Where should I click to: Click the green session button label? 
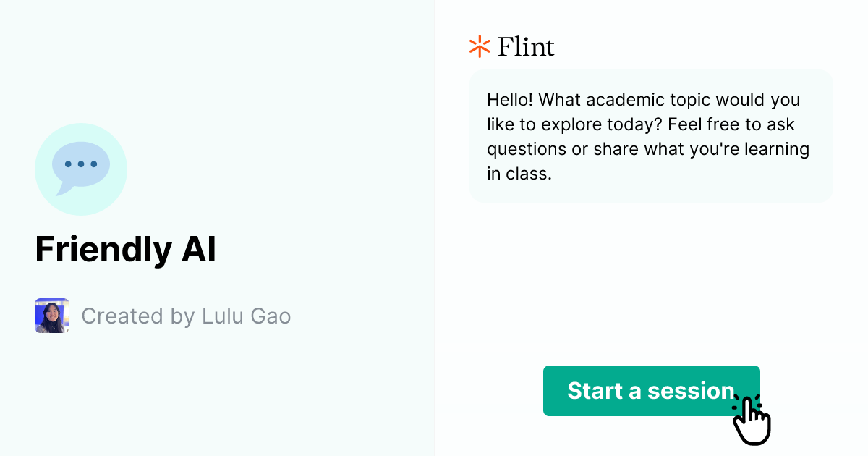pyautogui.click(x=650, y=391)
